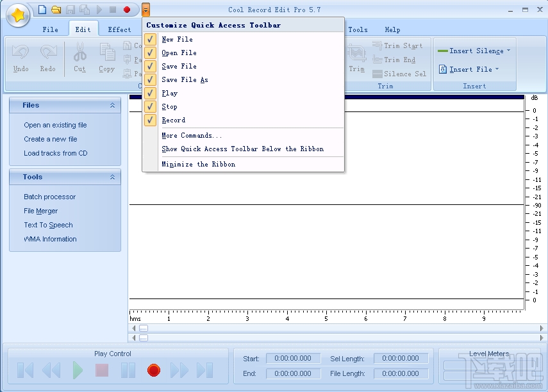The height and width of the screenshot is (392, 548).
Task: Click the Open File folder icon in title bar
Action: [56, 10]
